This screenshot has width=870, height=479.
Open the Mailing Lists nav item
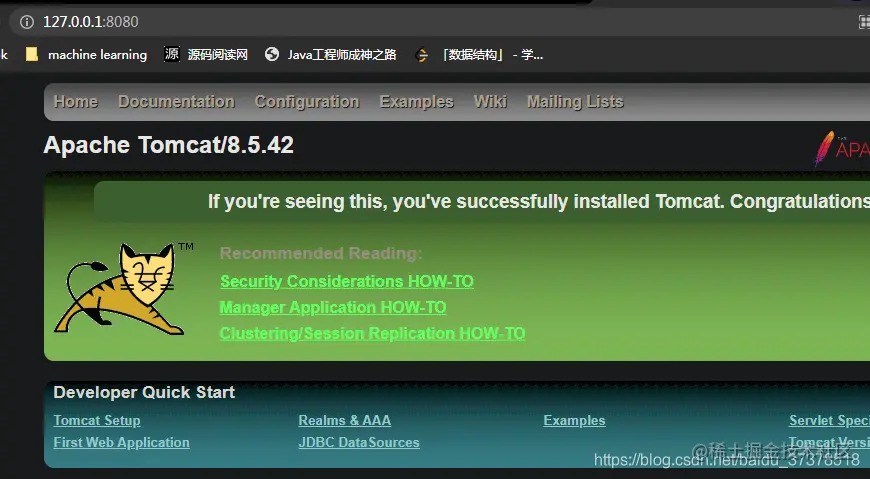575,102
